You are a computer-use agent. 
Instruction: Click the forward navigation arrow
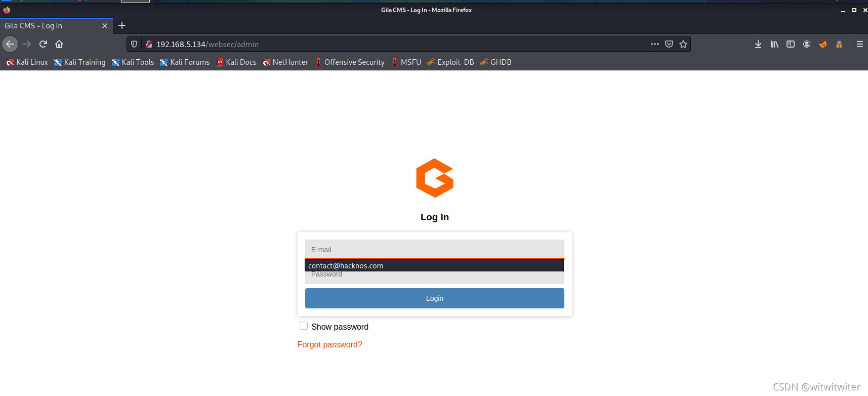coord(27,44)
